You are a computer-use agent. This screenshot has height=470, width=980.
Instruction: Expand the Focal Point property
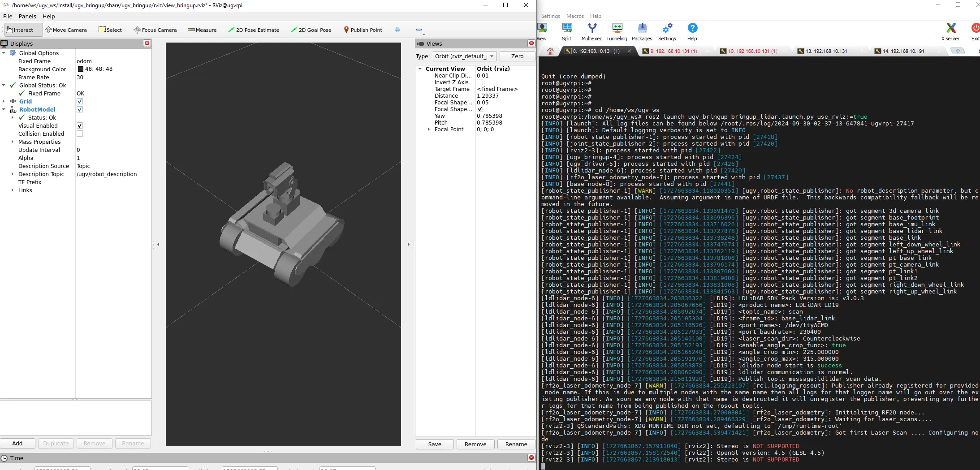429,129
